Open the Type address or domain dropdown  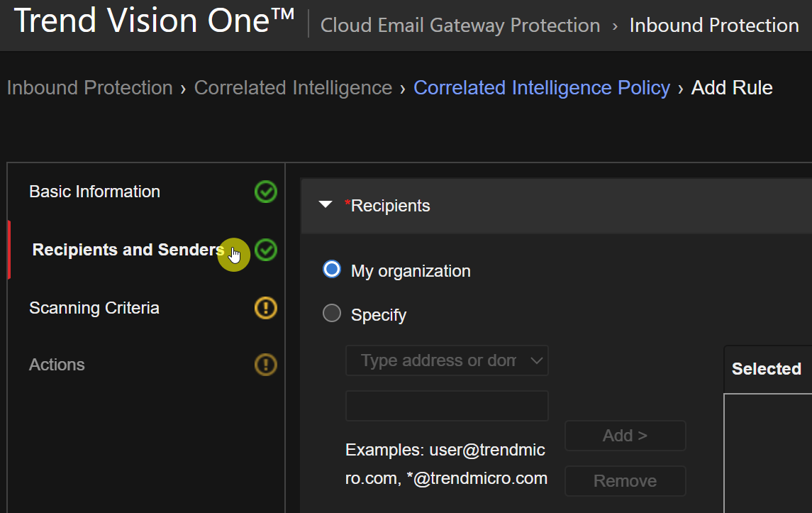447,360
